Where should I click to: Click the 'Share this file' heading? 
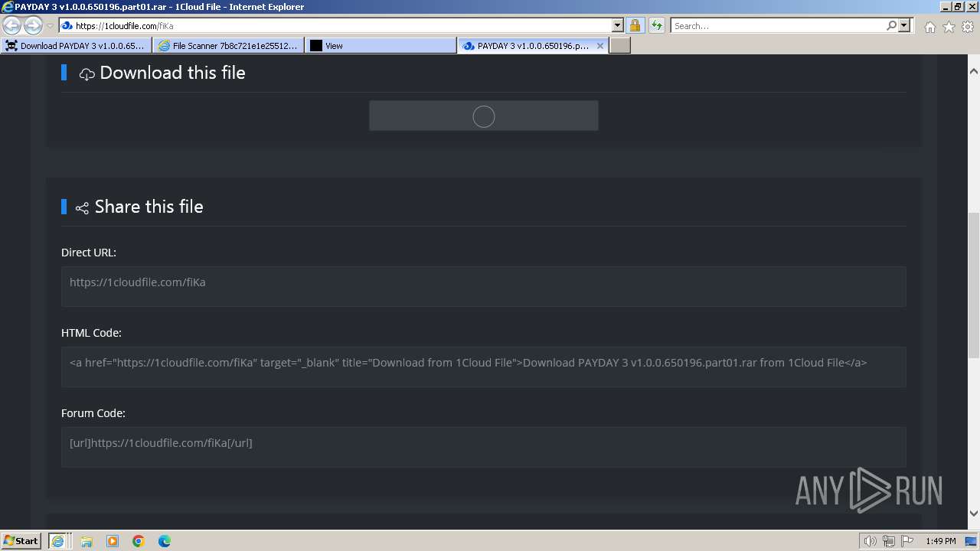149,207
